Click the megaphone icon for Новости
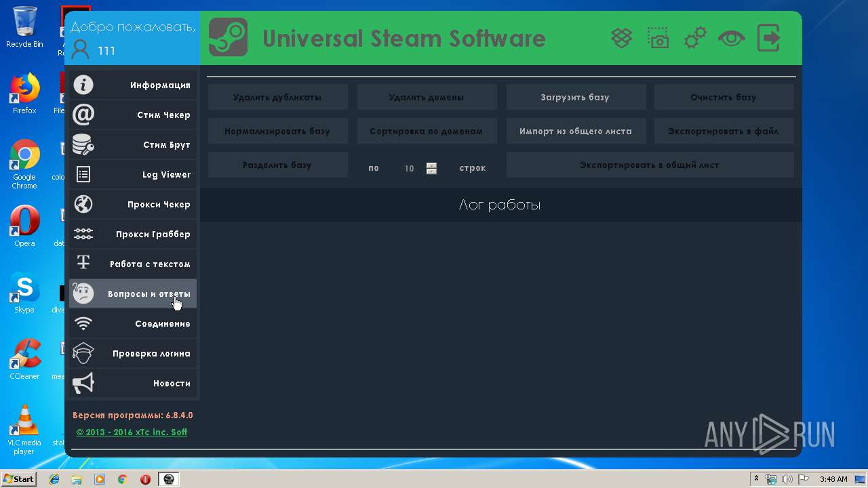 [x=83, y=383]
